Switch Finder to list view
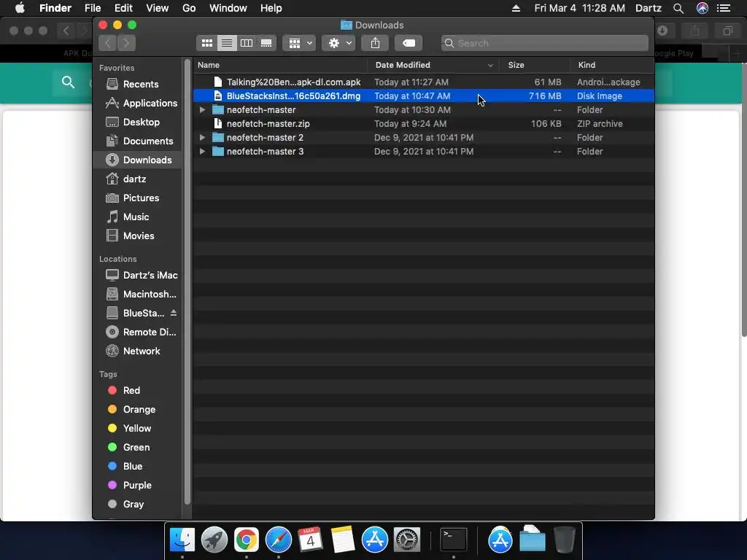 [x=227, y=43]
